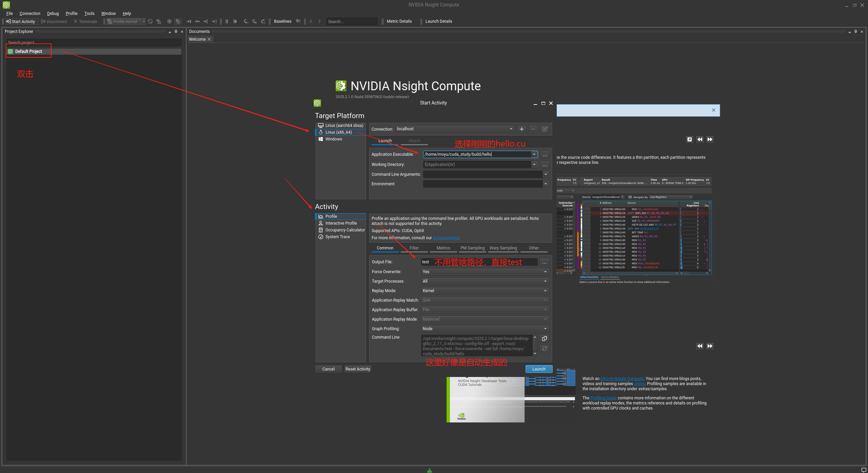Click the Command Line Arguments field
Viewport: 868px width, 473px height.
(482, 174)
